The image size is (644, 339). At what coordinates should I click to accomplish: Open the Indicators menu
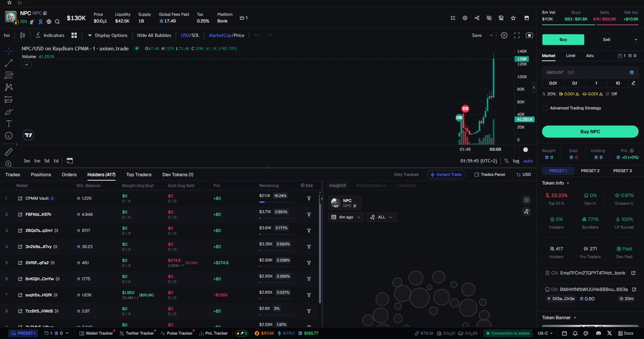point(50,35)
